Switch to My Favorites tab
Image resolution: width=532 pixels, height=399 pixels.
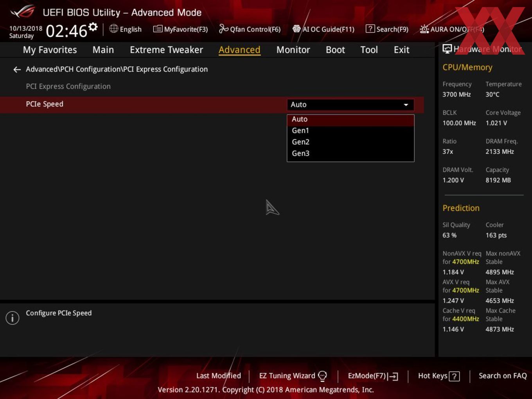50,50
